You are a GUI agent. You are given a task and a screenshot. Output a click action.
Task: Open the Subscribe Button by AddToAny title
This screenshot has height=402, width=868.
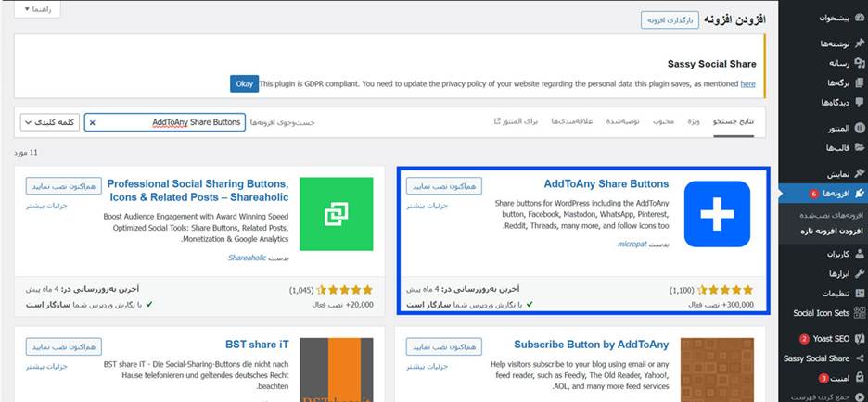click(592, 345)
